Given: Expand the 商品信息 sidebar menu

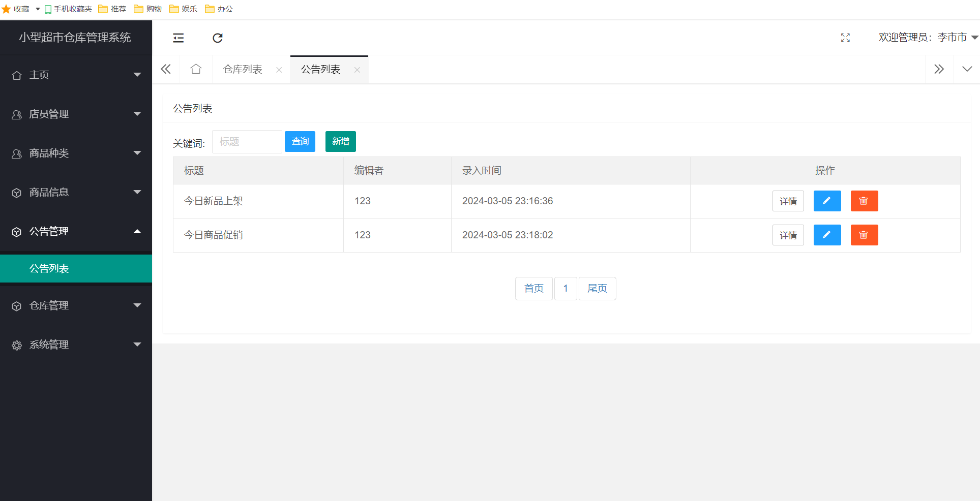Looking at the screenshot, I should click(x=76, y=193).
